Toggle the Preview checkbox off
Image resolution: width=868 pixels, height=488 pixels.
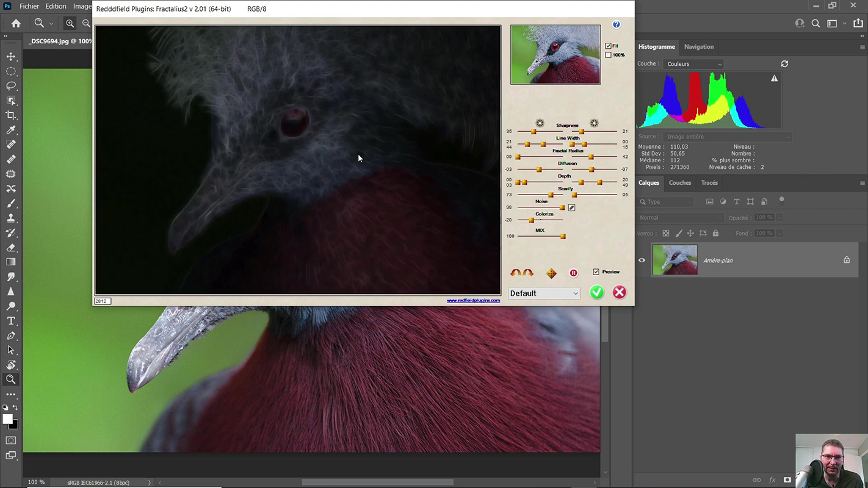click(x=596, y=272)
